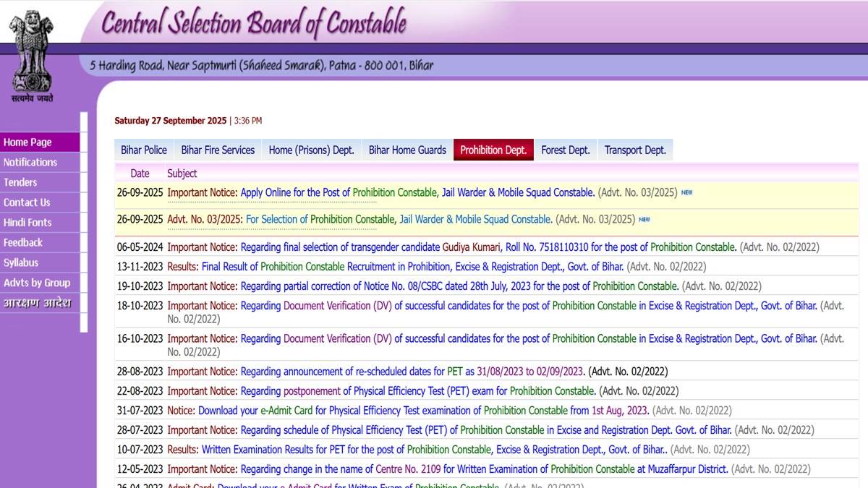
Task: Click the national emblem logo
Action: [30, 56]
